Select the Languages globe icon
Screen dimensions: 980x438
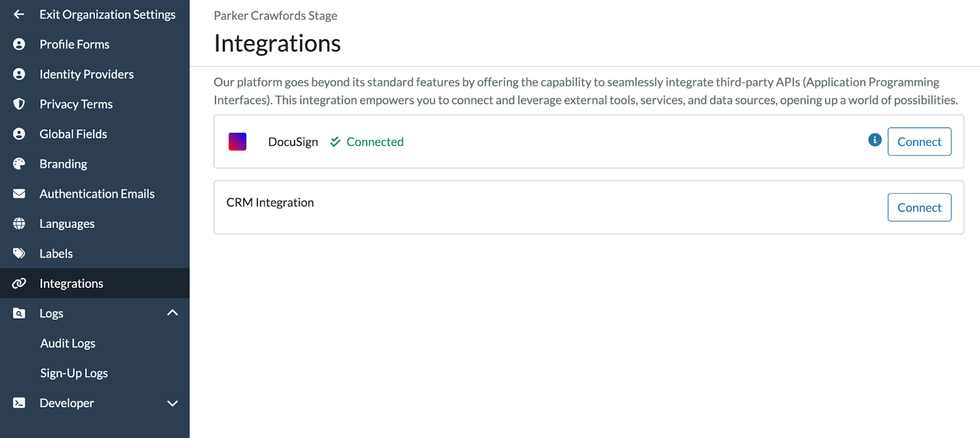click(x=19, y=223)
